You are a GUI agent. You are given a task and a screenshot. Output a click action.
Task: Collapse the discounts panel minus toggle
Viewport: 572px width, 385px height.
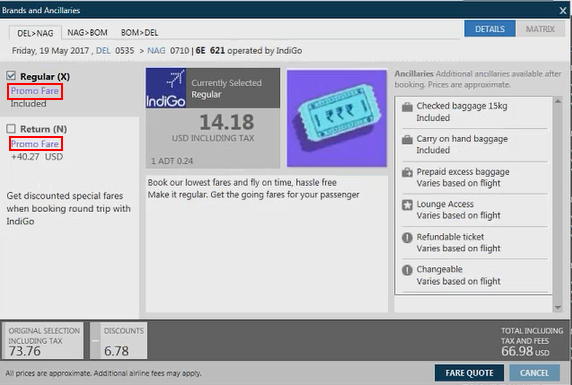(95, 341)
